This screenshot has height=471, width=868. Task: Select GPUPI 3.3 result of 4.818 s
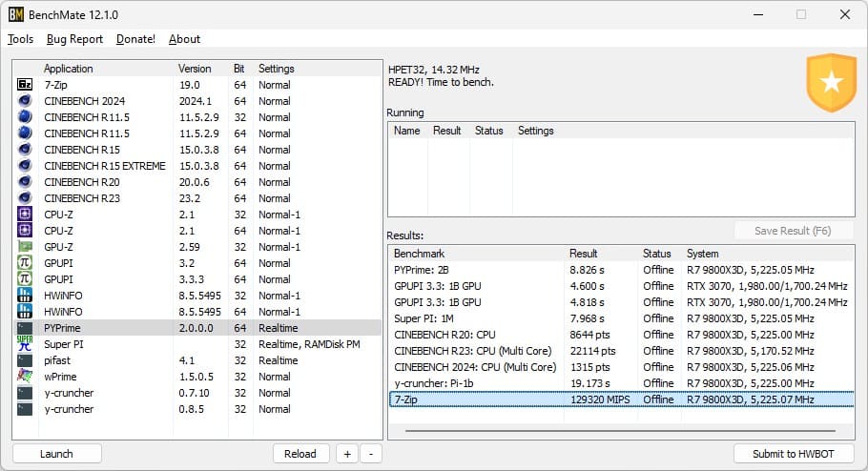click(621, 302)
